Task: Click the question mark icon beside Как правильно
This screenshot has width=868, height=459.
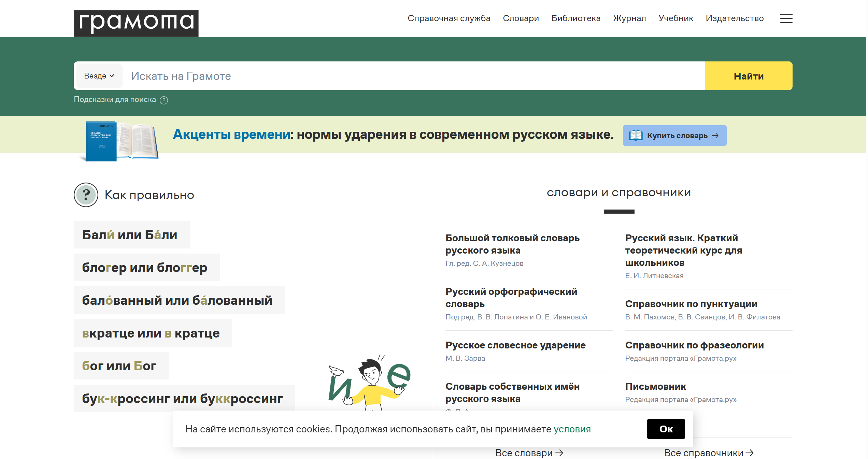Action: click(86, 195)
